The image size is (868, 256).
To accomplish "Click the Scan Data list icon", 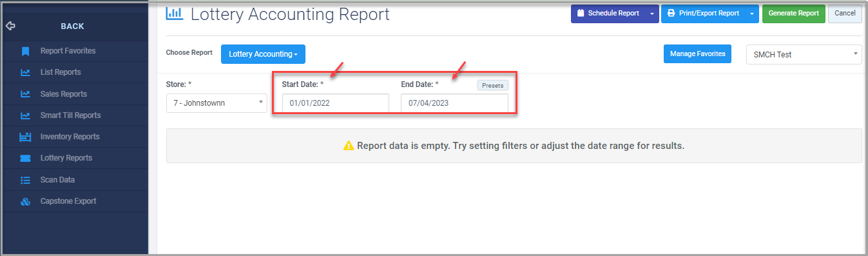I will pyautogui.click(x=25, y=180).
